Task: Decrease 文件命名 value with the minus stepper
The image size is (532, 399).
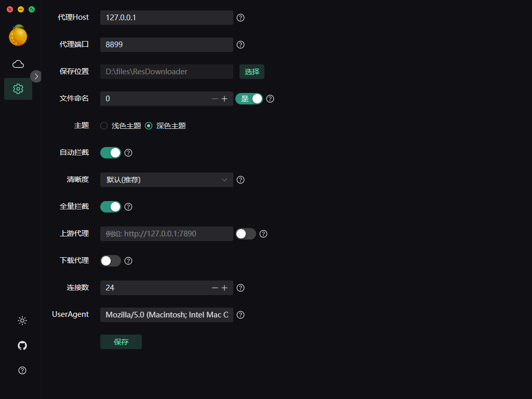Action: point(215,98)
